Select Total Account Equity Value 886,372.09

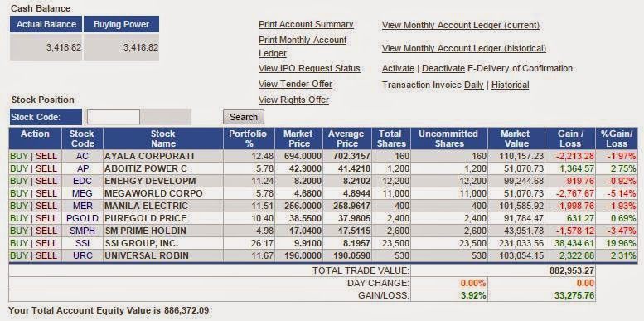pyautogui.click(x=186, y=310)
